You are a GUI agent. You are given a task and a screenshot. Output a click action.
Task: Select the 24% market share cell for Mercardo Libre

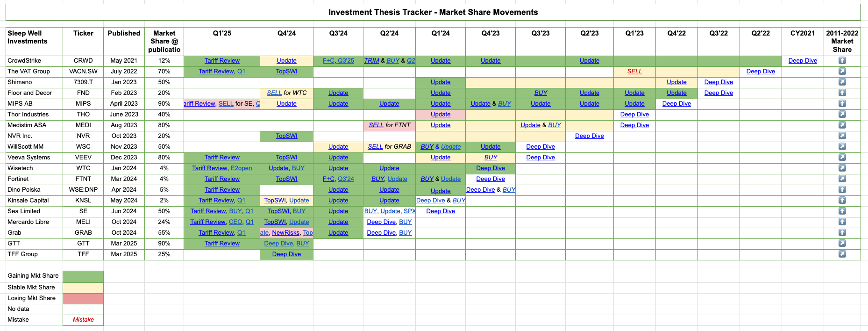point(164,222)
